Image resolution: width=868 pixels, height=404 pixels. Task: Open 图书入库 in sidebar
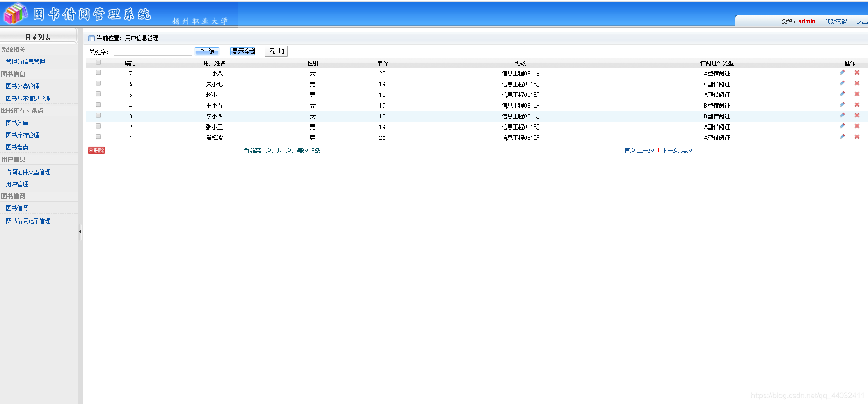tap(17, 123)
